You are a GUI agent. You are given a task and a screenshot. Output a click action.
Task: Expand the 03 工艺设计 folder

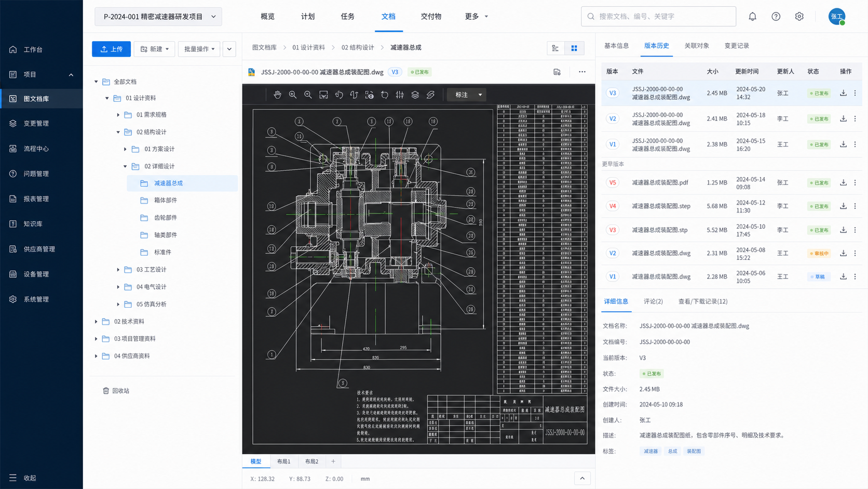tap(118, 270)
